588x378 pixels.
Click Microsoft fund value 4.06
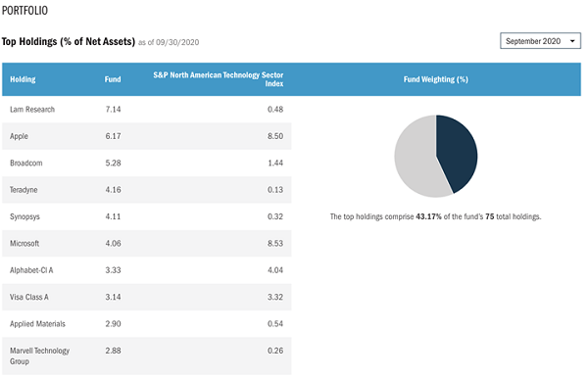click(x=113, y=244)
